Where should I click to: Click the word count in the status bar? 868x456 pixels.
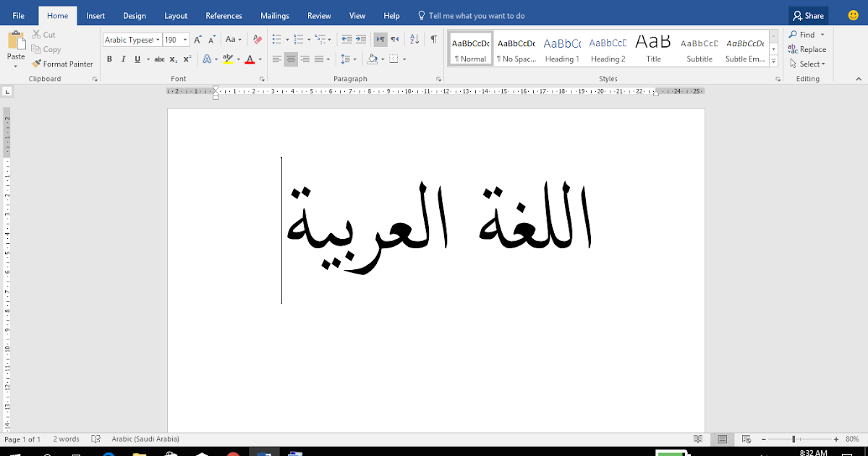(x=66, y=439)
